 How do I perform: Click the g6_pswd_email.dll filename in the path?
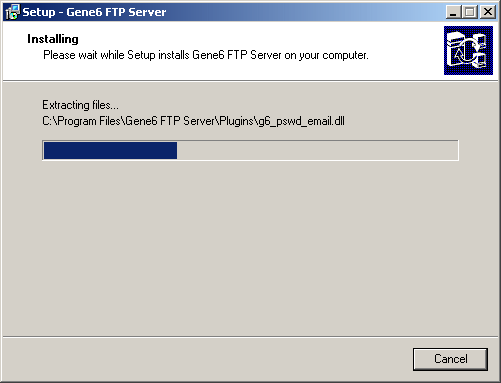click(x=302, y=121)
